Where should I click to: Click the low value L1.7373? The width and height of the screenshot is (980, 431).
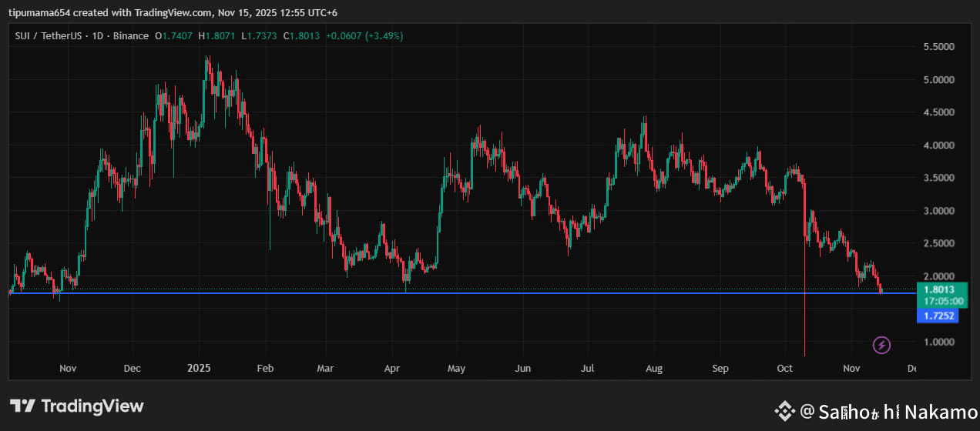pyautogui.click(x=260, y=36)
